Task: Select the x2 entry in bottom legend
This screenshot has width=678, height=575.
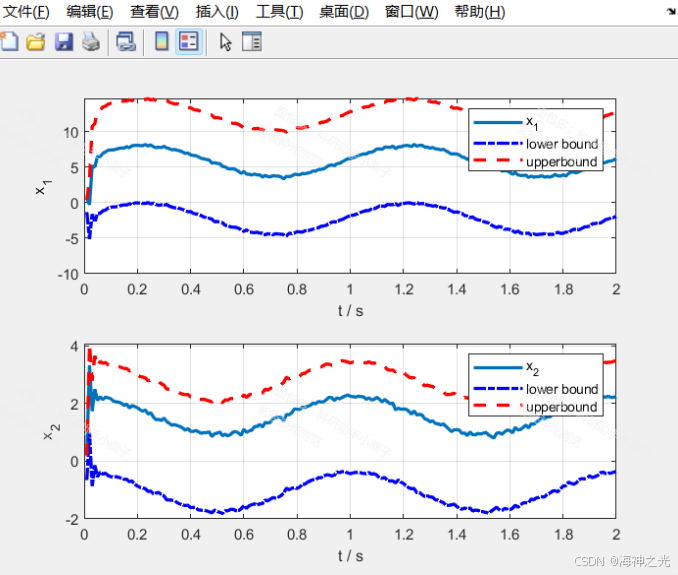Action: 506,368
